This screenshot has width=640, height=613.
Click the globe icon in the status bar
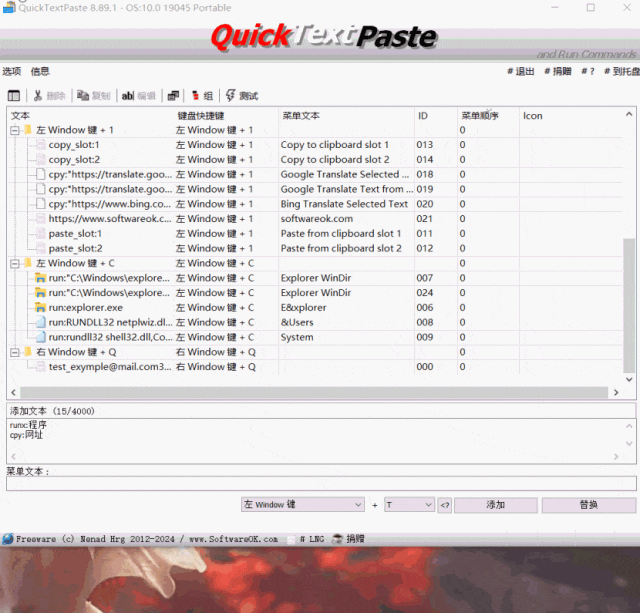pyautogui.click(x=7, y=539)
